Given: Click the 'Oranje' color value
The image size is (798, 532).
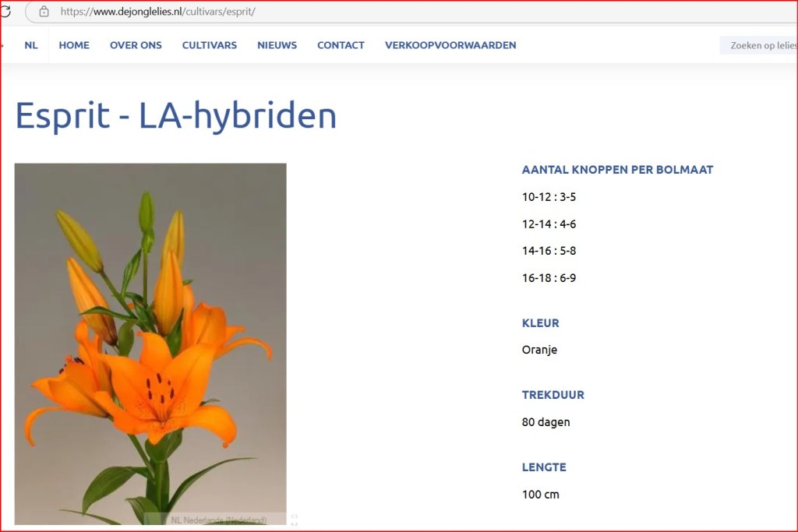Looking at the screenshot, I should point(539,350).
